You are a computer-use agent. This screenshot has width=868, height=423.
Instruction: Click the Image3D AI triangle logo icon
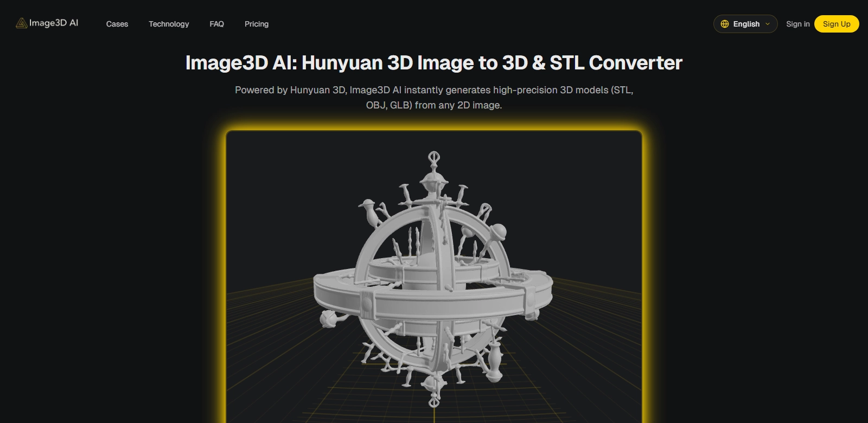pos(21,23)
